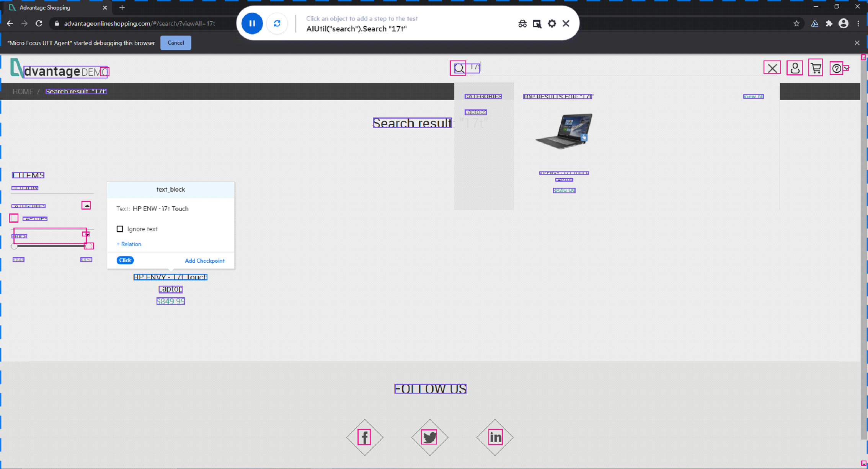Close the recorder toolbar with the X
The image size is (868, 469).
point(566,23)
